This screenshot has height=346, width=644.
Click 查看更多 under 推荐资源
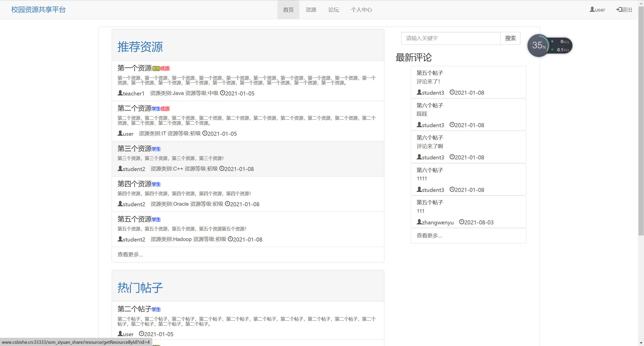[130, 255]
